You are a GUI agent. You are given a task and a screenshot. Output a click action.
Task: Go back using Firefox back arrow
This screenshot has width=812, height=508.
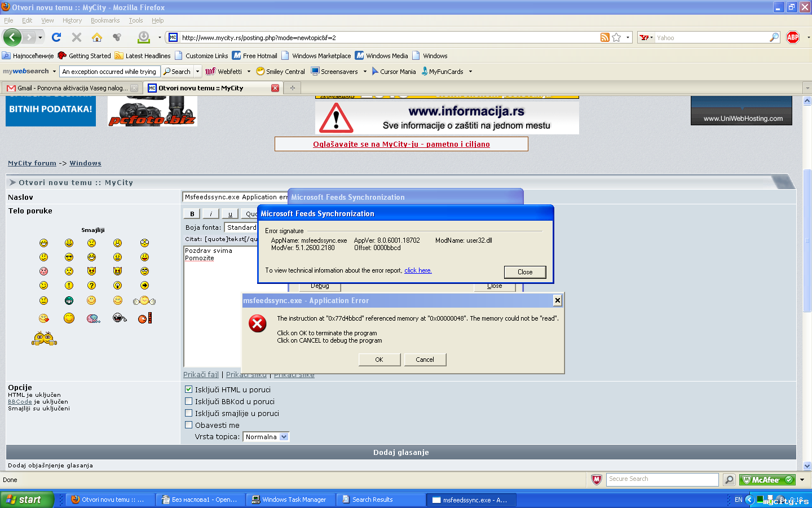[12, 37]
